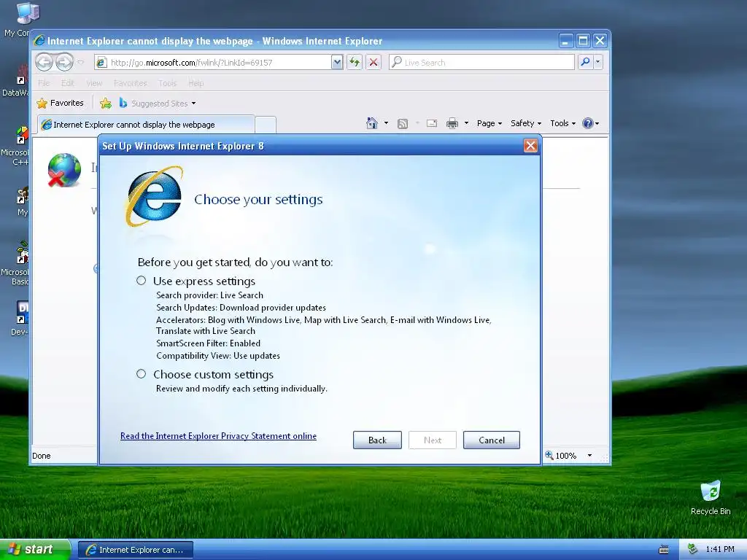The image size is (747, 560).
Task: Click the disabled Next button in the setup dialog
Action: 432,440
